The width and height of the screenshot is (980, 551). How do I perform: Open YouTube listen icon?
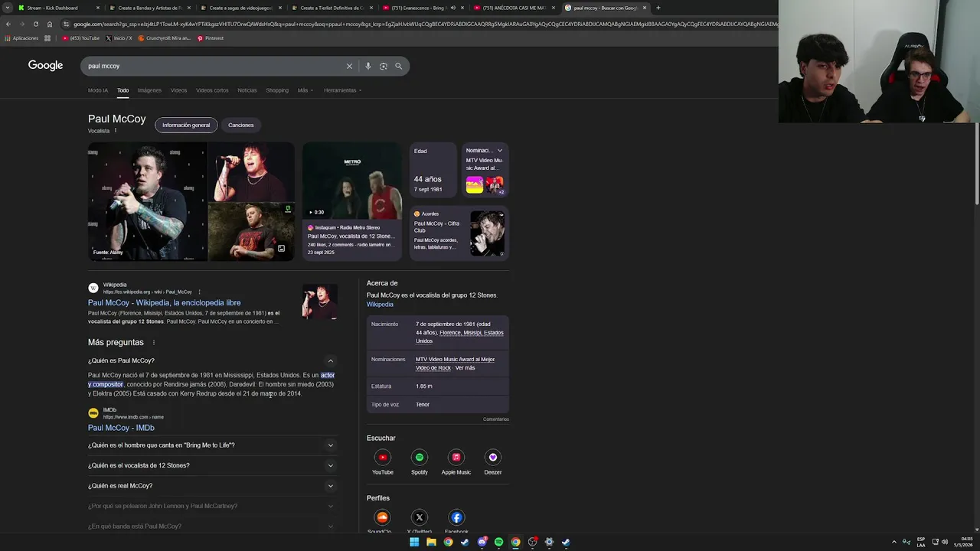tap(383, 458)
